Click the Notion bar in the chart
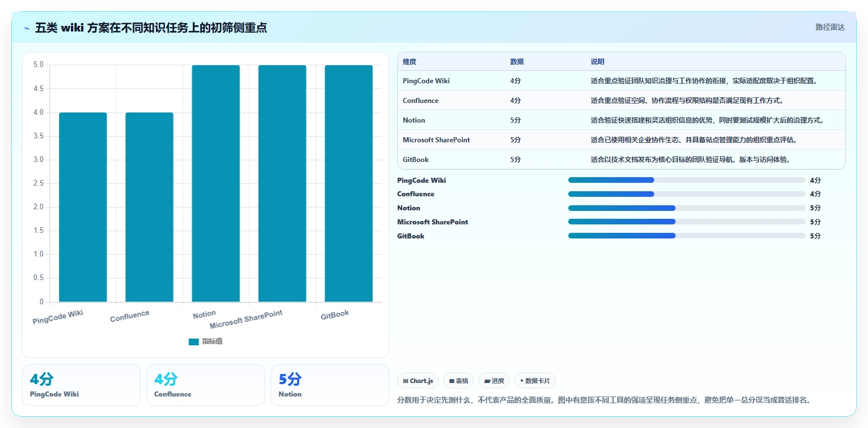Image resolution: width=868 pixels, height=428 pixels. [215, 183]
